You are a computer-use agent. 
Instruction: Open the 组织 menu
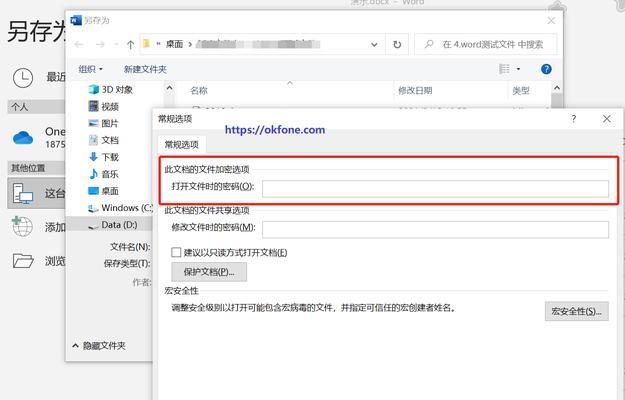[x=90, y=69]
